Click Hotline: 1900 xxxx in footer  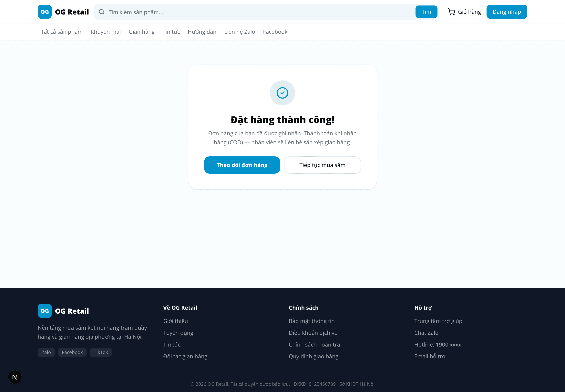click(438, 345)
